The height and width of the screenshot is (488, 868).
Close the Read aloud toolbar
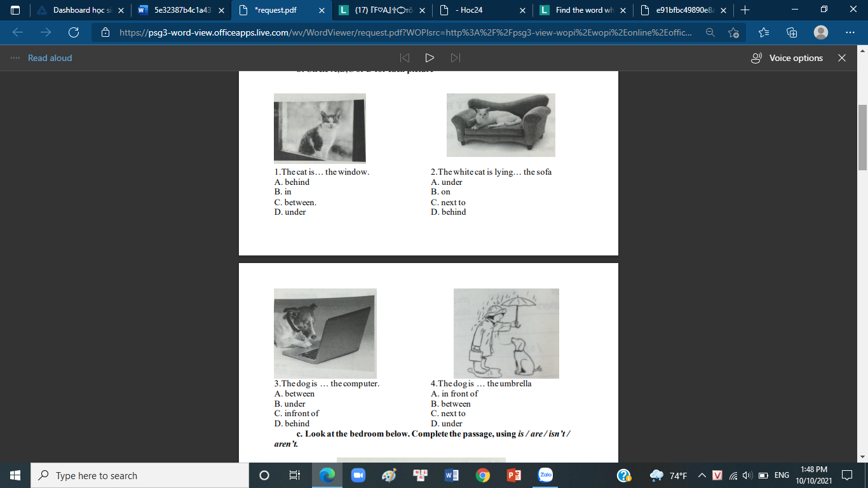pyautogui.click(x=842, y=58)
